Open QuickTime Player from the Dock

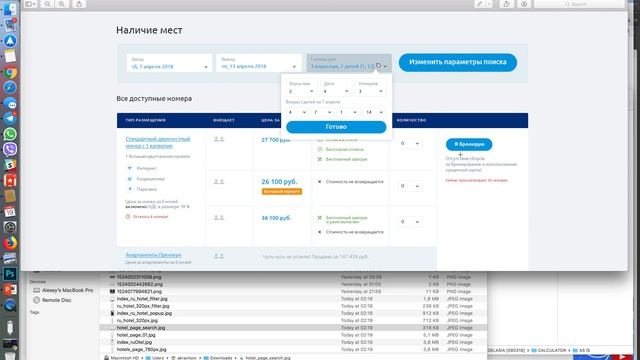click(x=10, y=304)
